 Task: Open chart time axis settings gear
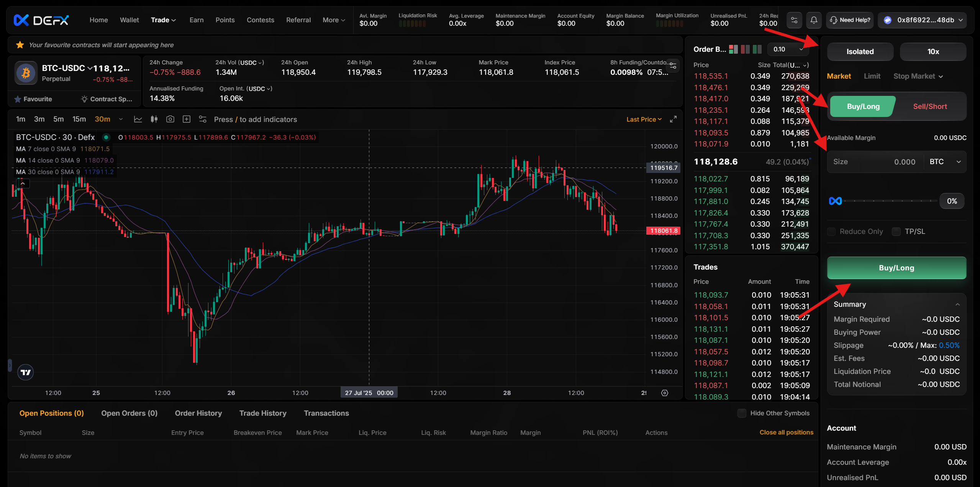[x=665, y=393]
